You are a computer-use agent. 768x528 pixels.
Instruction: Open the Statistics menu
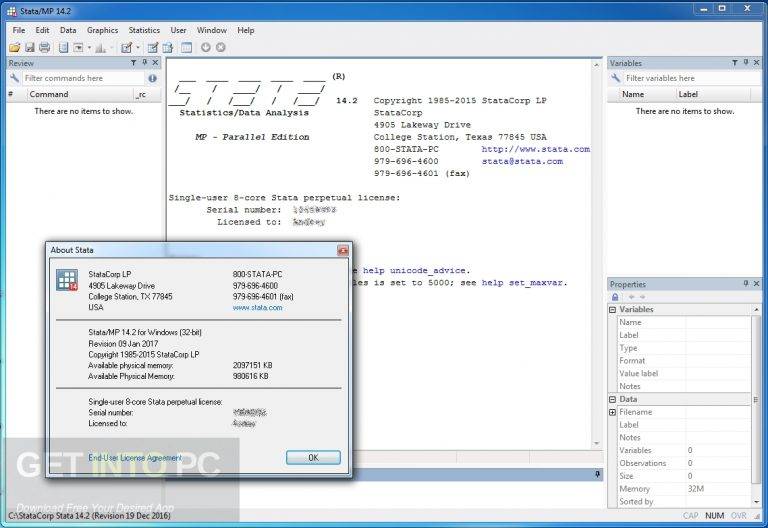coord(144,30)
